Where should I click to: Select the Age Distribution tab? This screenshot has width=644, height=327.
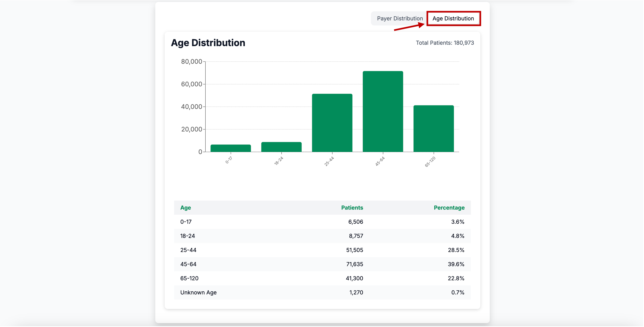point(453,19)
